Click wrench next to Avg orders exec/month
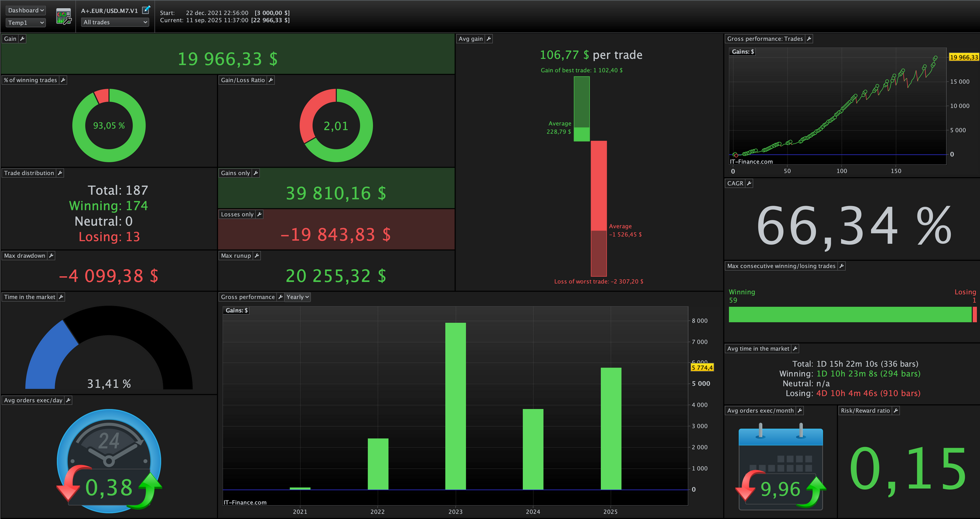The image size is (980, 519). [800, 411]
